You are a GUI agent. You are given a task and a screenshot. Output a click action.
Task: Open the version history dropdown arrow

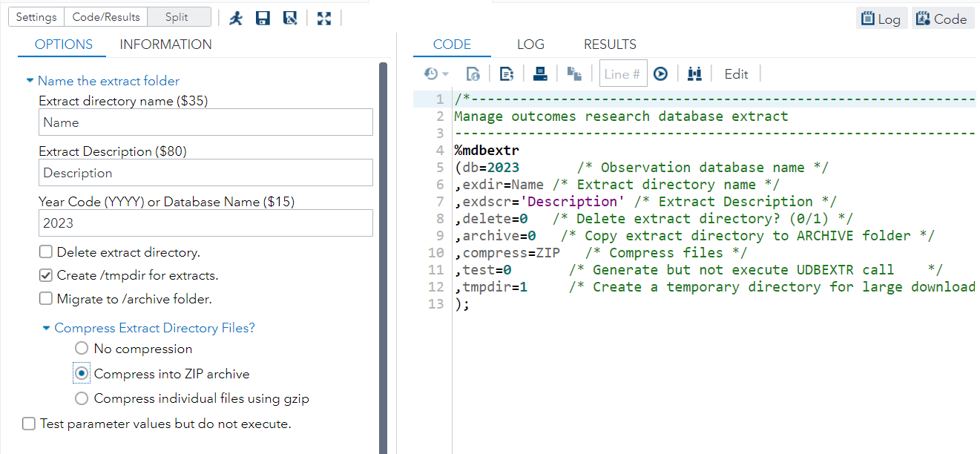pos(446,73)
